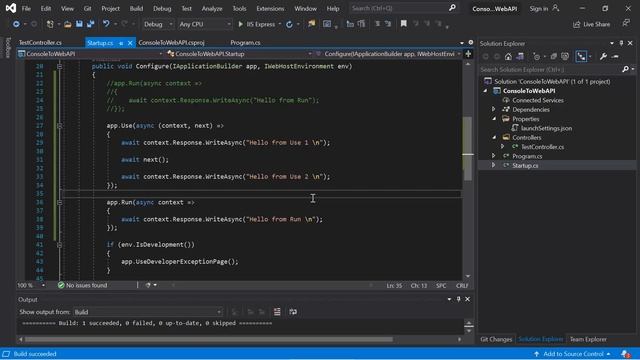Open the ConsoleToWebAPI project navigation dropdown
Image resolution: width=640 pixels, height=360 pixels.
90,54
